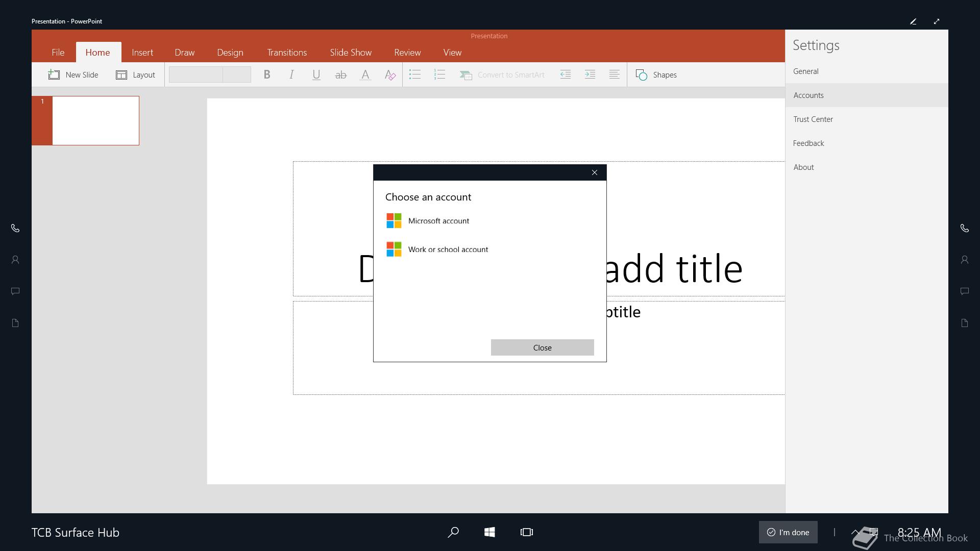Open the Windows Start menu
The image size is (980, 551).
(489, 532)
